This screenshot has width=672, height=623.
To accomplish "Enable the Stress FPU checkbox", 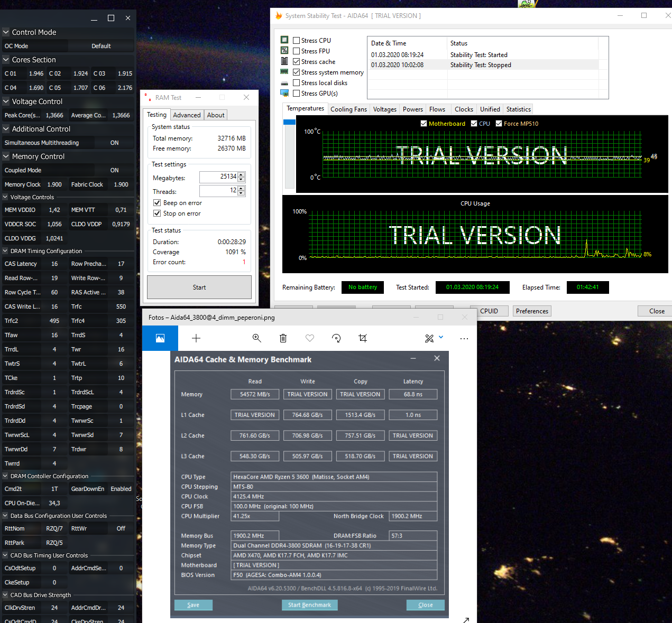I will (297, 51).
